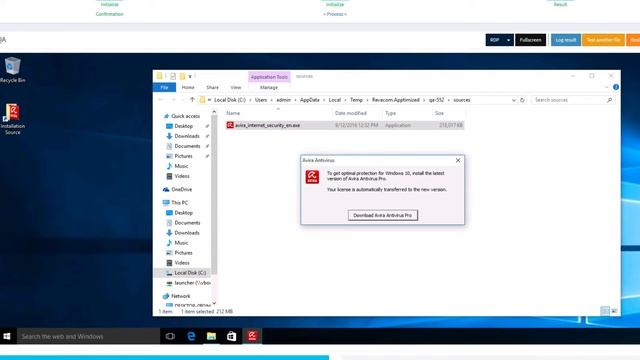The image size is (640, 360).
Task: Click Users in the address breadcrumb
Action: point(261,100)
